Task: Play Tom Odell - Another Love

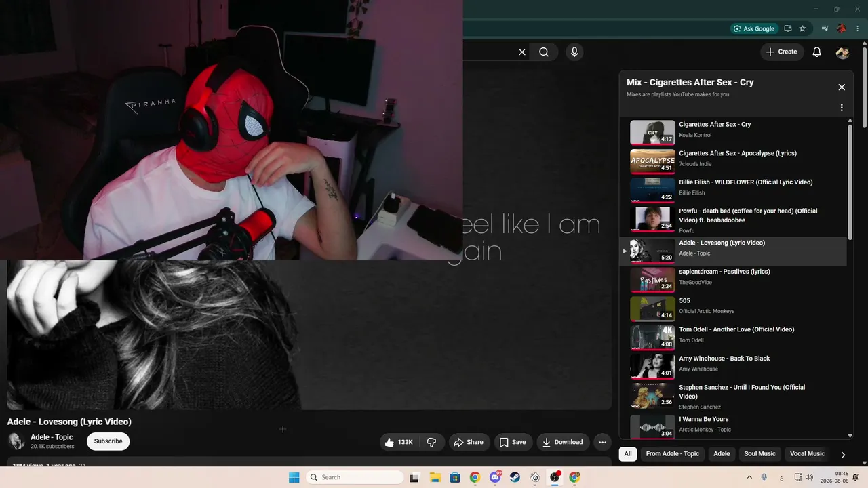Action: tap(734, 338)
